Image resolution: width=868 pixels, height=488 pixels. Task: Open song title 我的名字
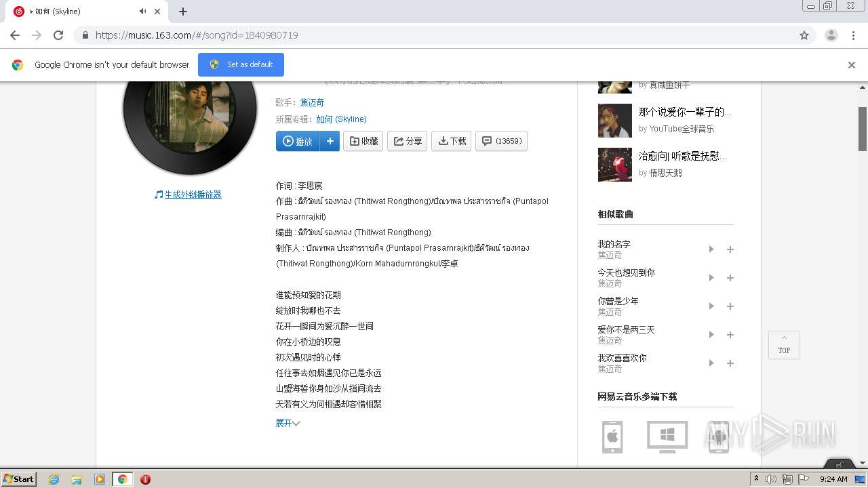click(x=614, y=244)
